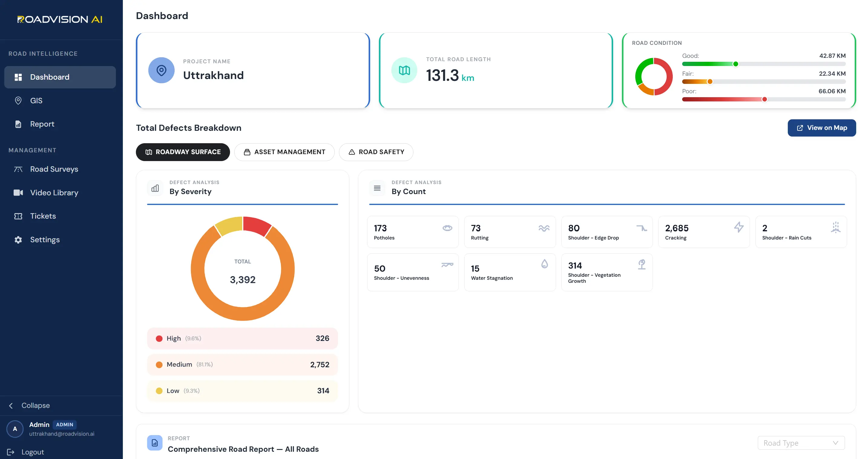This screenshot has width=868, height=459.
Task: Click the Shoulder Unevenness icon
Action: click(447, 265)
